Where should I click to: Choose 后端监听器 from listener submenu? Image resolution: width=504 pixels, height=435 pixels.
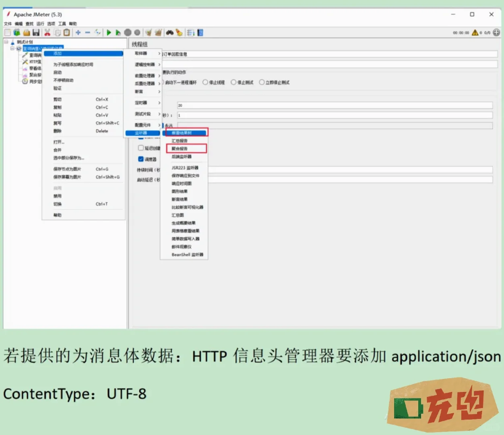pos(184,157)
